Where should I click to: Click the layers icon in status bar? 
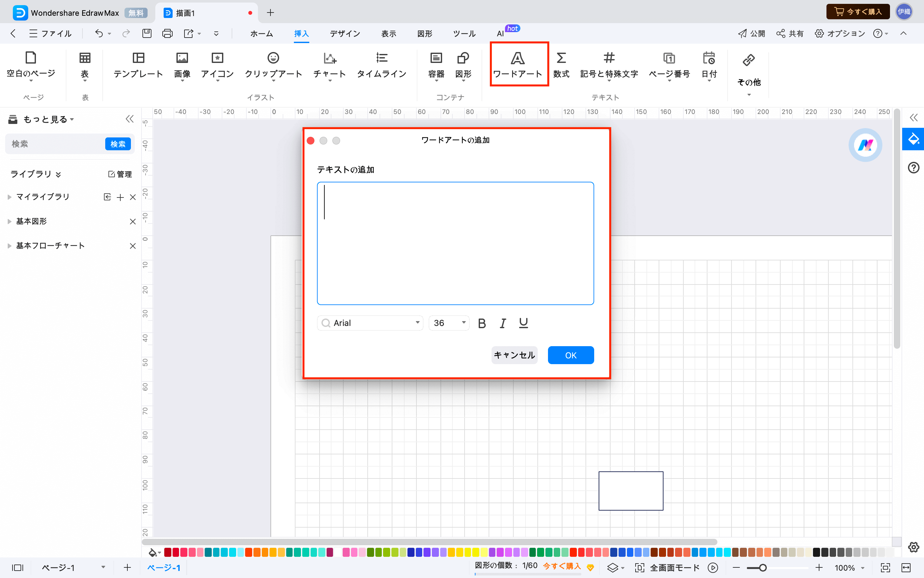[x=612, y=568]
